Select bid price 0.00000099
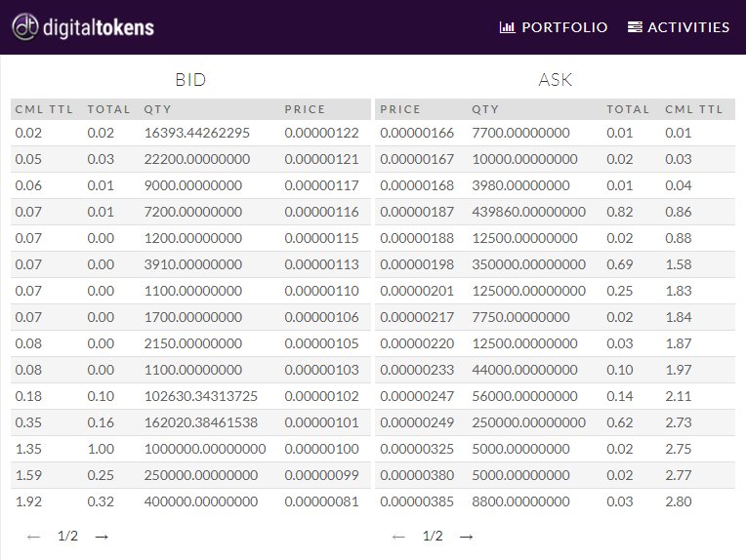This screenshot has height=560, width=746. 321,475
